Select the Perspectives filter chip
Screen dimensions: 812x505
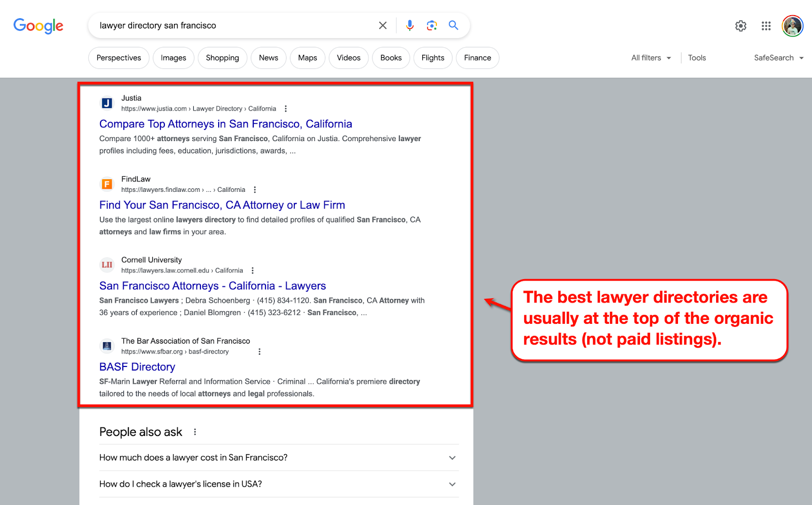pyautogui.click(x=119, y=58)
